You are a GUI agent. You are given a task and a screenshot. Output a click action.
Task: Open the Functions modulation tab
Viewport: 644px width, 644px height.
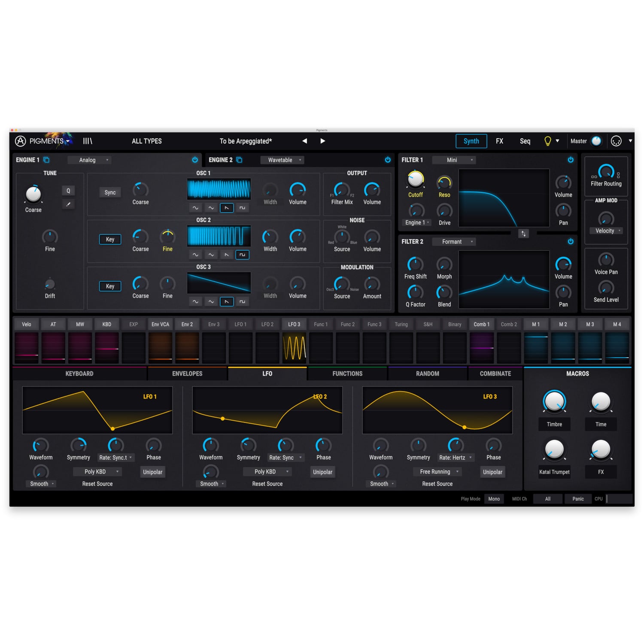[347, 374]
